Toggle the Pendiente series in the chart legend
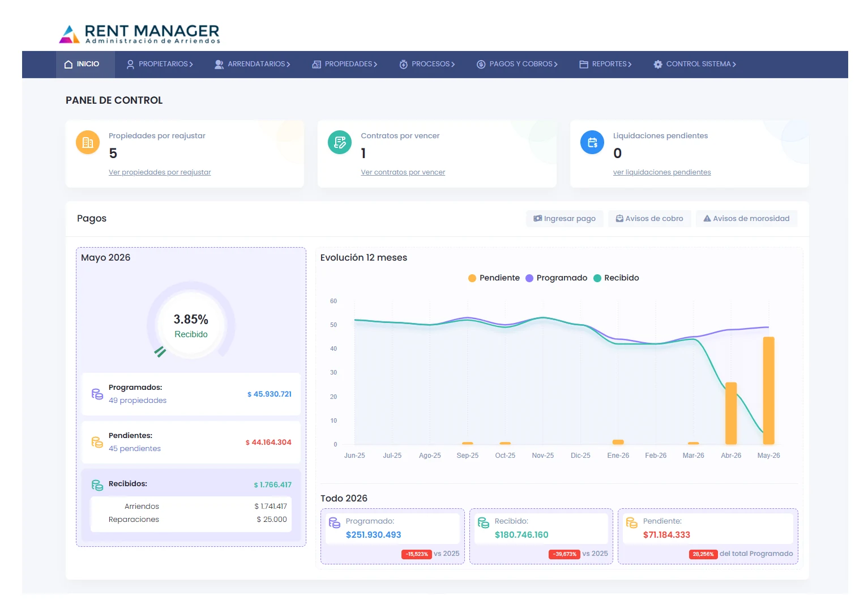The height and width of the screenshot is (612, 868). tap(494, 278)
